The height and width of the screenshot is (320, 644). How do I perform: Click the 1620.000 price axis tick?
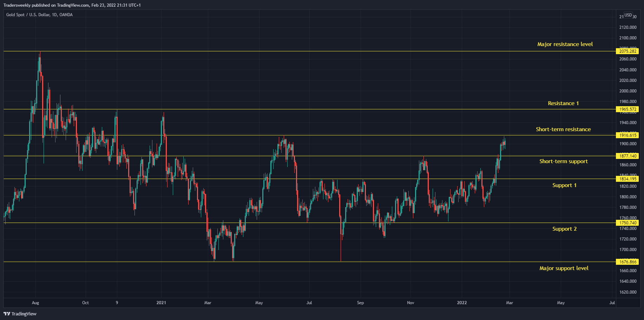pos(628,292)
